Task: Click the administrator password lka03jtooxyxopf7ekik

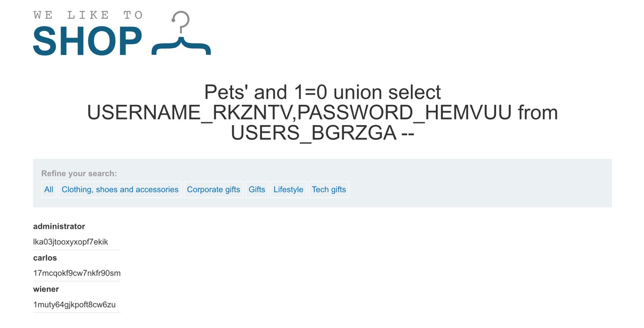Action: [x=71, y=242]
